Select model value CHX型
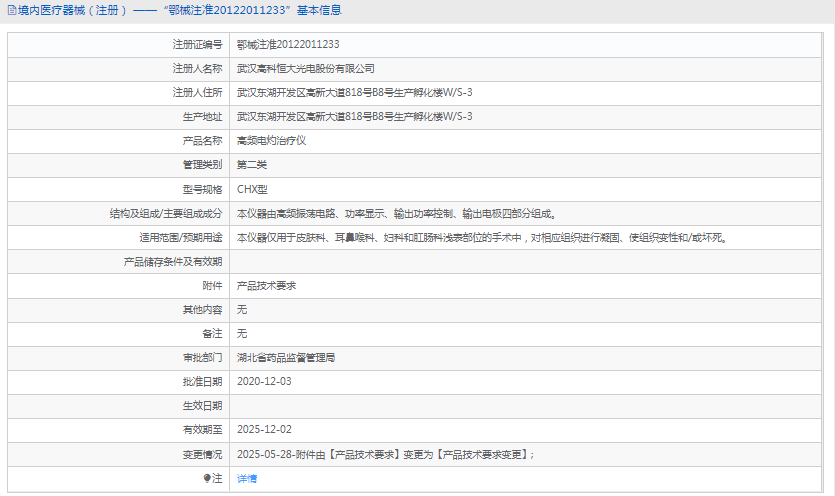Image resolution: width=835 pixels, height=496 pixels. (252, 190)
